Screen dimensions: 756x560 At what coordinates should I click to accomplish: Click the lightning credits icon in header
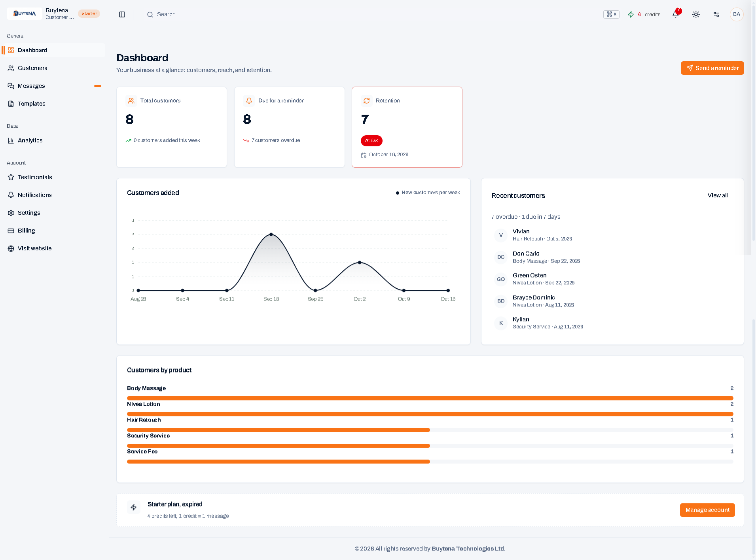tap(631, 15)
